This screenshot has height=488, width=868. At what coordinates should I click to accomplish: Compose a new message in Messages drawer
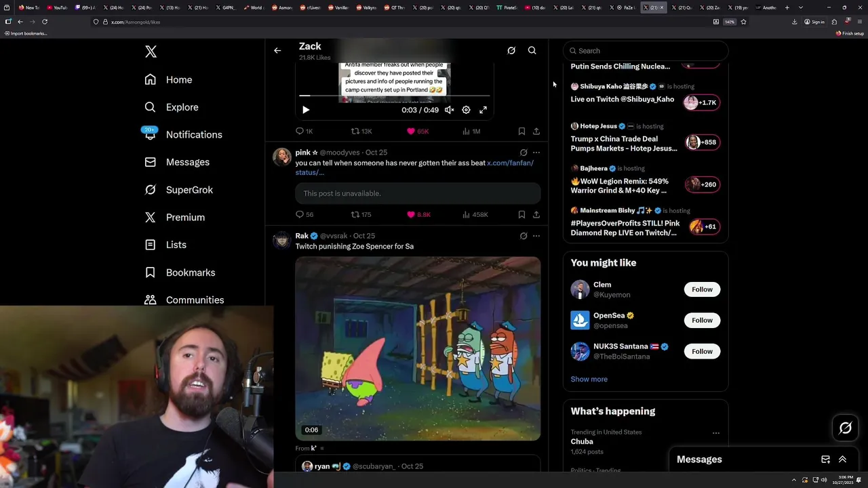pos(825,460)
